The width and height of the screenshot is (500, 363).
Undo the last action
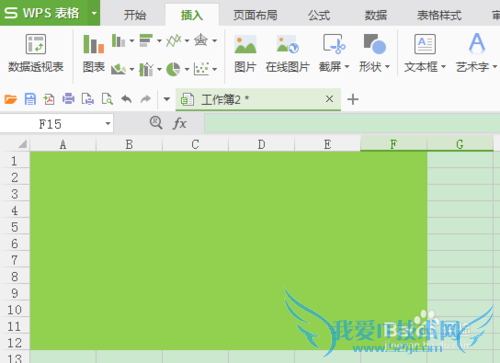[126, 99]
